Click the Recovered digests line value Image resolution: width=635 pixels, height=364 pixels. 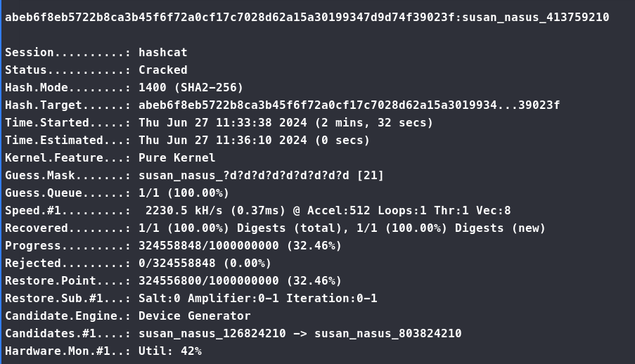342,228
